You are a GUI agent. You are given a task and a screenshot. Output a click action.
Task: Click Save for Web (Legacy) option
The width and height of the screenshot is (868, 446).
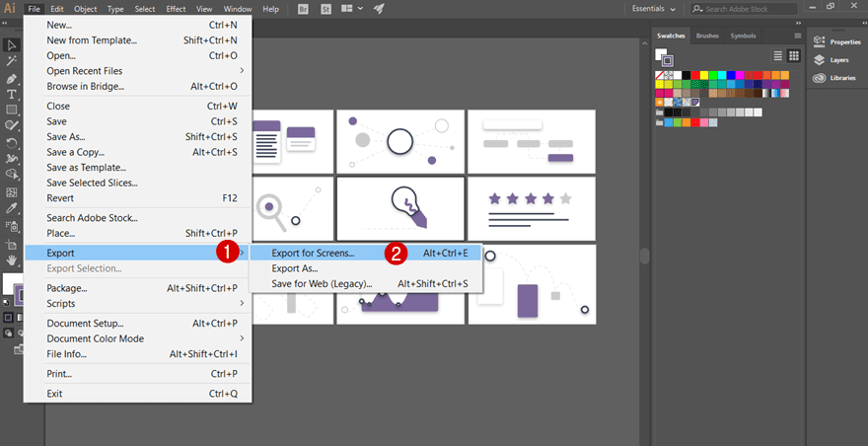pos(322,284)
